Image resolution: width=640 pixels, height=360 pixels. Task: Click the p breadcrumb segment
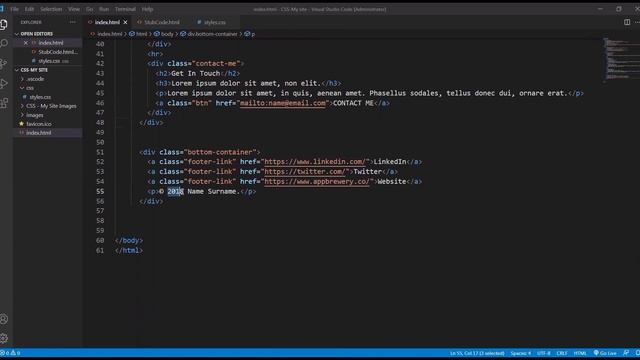(x=253, y=34)
